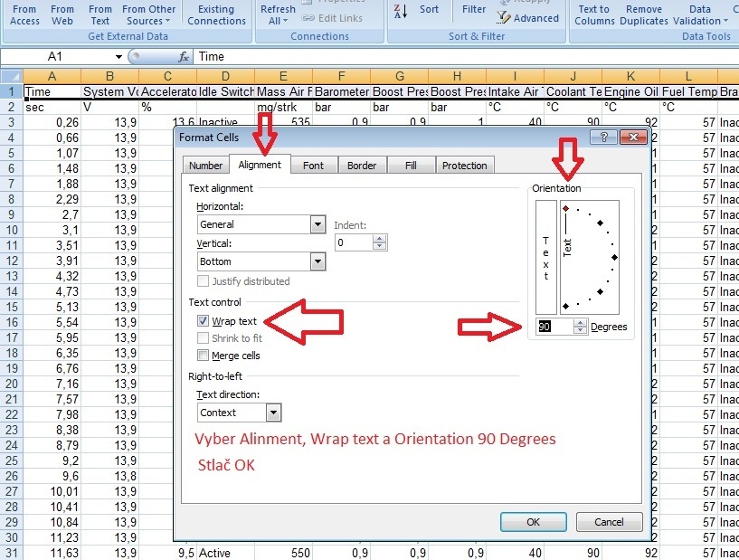Viewport: 739px width, 560px height.
Task: Click the Format Cells help question mark
Action: (x=603, y=137)
